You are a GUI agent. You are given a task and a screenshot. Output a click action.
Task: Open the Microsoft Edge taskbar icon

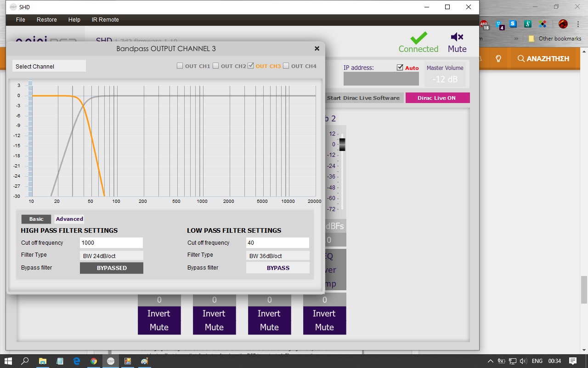77,361
